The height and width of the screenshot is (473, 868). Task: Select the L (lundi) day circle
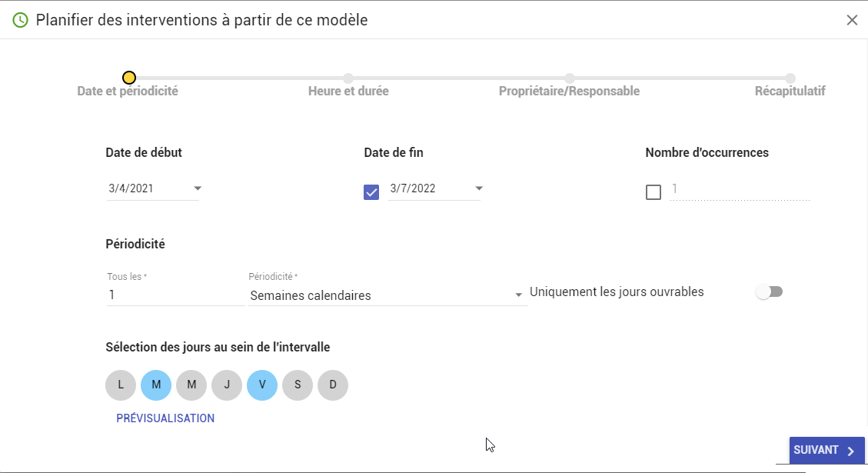point(121,385)
